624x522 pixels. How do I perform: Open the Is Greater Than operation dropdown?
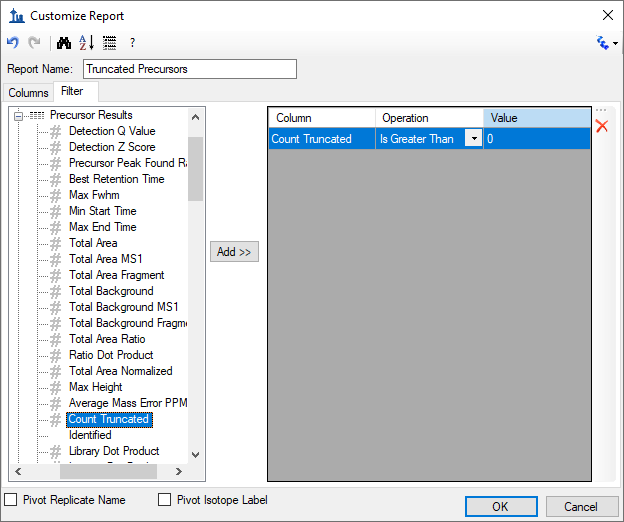[473, 139]
